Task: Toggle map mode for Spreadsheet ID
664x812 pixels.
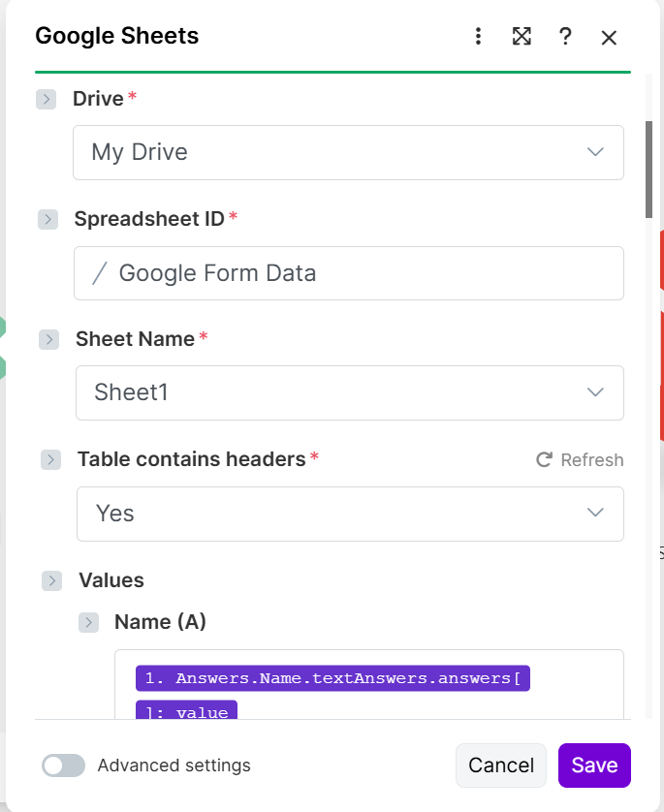Action: click(x=47, y=220)
